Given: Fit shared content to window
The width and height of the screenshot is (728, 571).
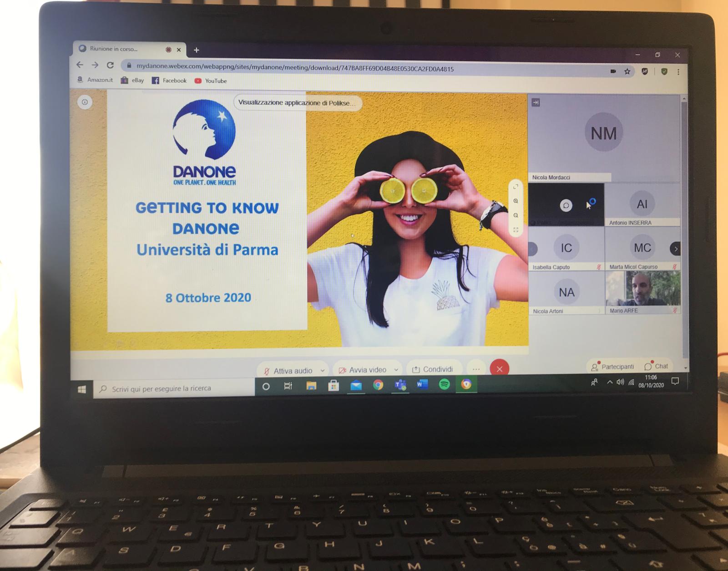Looking at the screenshot, I should click(x=516, y=230).
